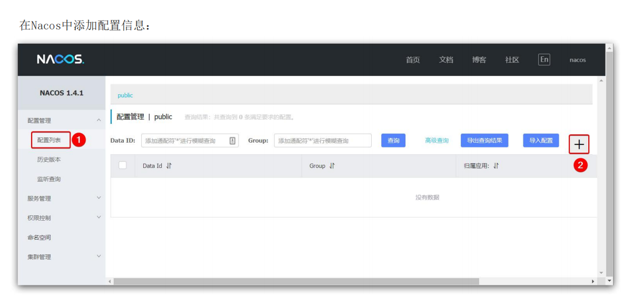Screen dimensions: 644x297
Task: Open 博客 in top navigation
Action: point(479,60)
